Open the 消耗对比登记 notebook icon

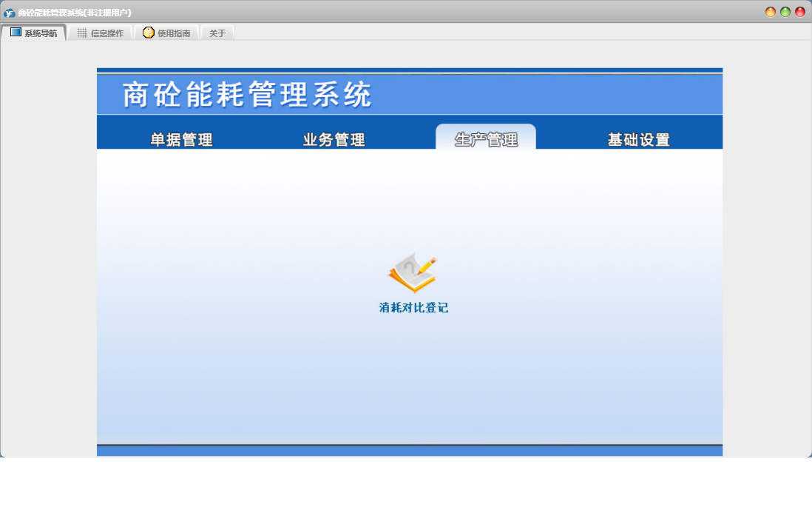[413, 272]
